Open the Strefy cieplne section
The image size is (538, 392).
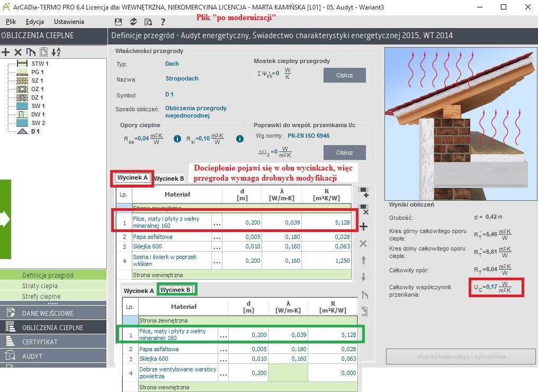point(53,296)
